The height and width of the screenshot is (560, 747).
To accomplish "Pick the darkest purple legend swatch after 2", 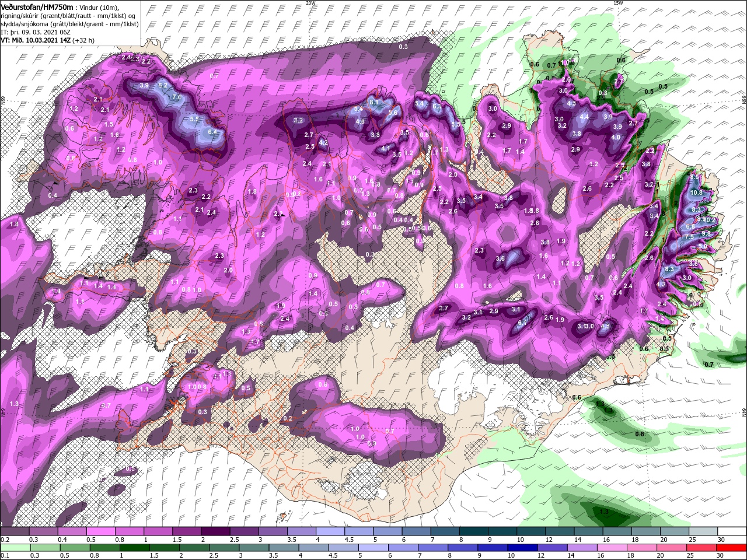I will [215, 531].
